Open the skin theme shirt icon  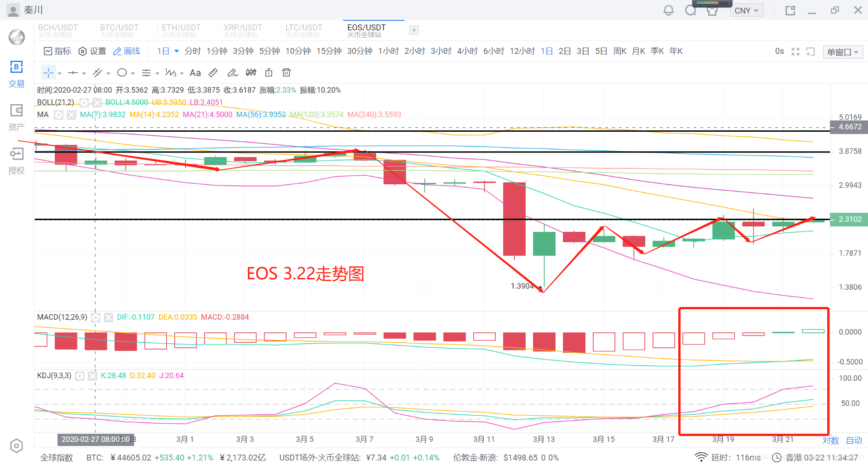tap(712, 11)
